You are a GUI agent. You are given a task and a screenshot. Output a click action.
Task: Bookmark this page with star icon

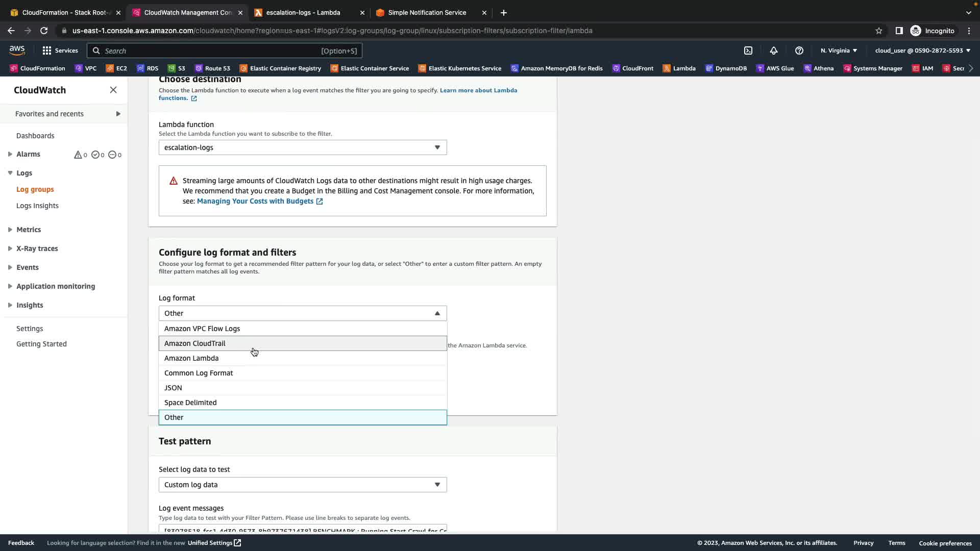(x=878, y=31)
